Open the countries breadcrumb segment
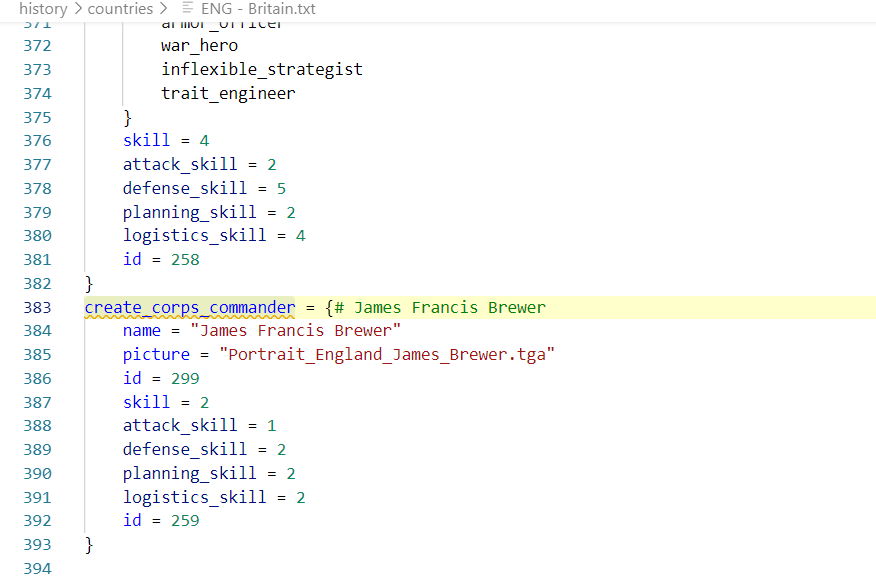The image size is (876, 584). [x=120, y=9]
